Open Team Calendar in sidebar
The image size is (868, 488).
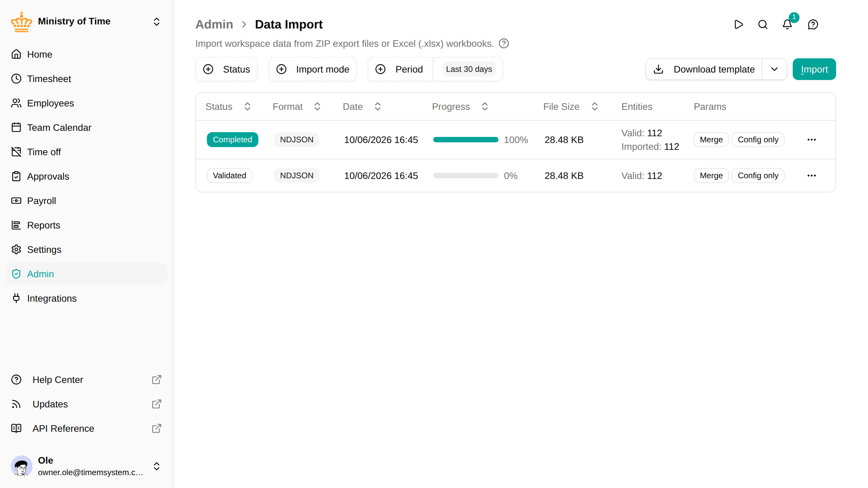[x=86, y=127]
